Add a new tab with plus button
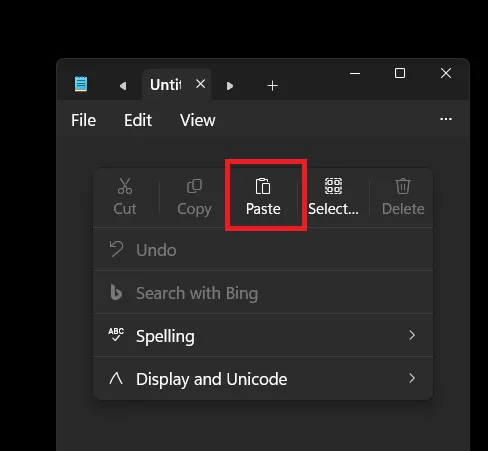This screenshot has width=488, height=451. coord(272,86)
